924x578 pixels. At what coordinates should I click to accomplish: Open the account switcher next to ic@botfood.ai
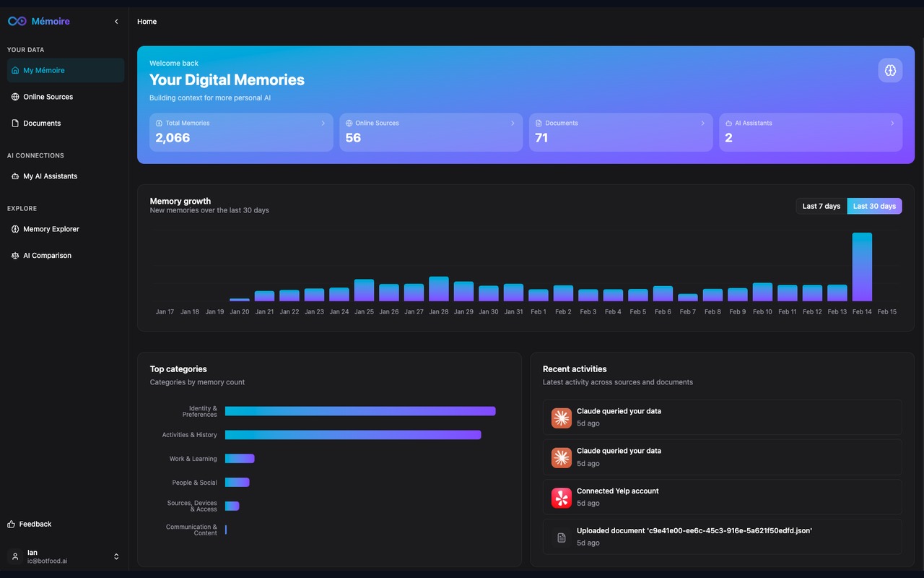click(x=116, y=556)
